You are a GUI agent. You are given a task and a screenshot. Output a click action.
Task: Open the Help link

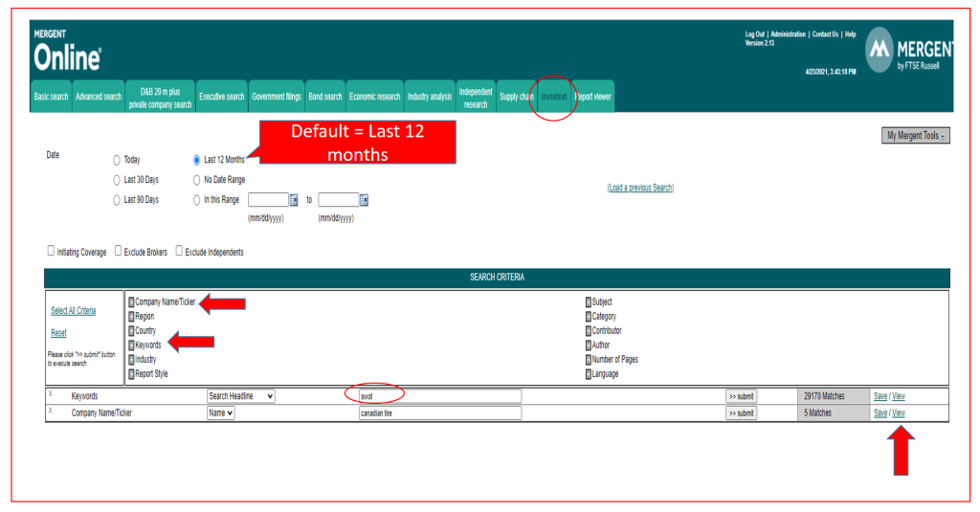(x=851, y=34)
